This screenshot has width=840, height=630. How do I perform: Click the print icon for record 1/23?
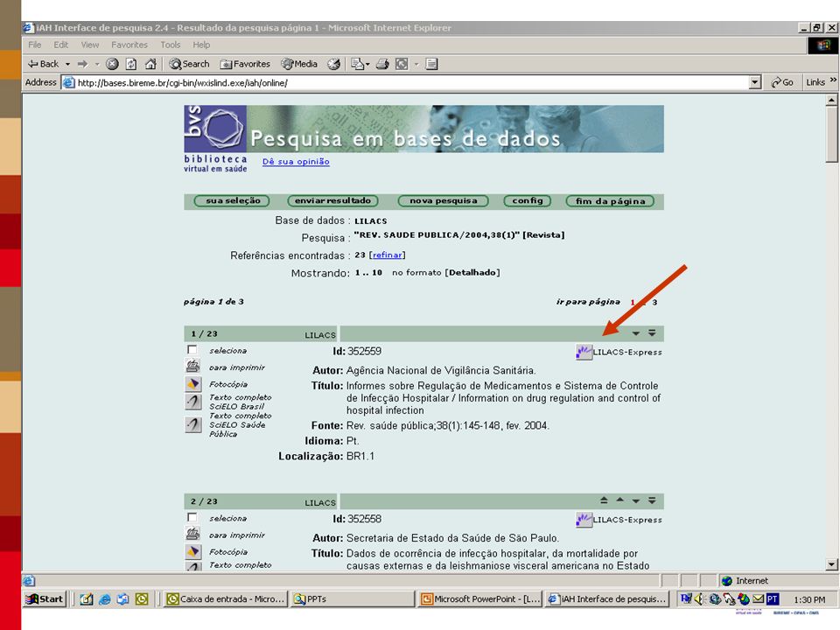pyautogui.click(x=192, y=367)
